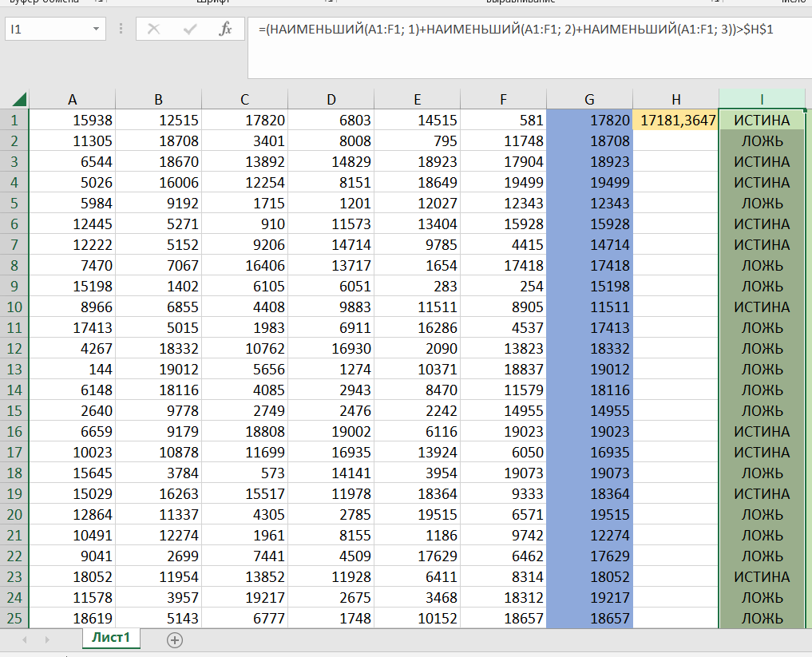Viewport: 812px width, 657px height.
Task: Add a new sheet with plus button
Action: 175,639
